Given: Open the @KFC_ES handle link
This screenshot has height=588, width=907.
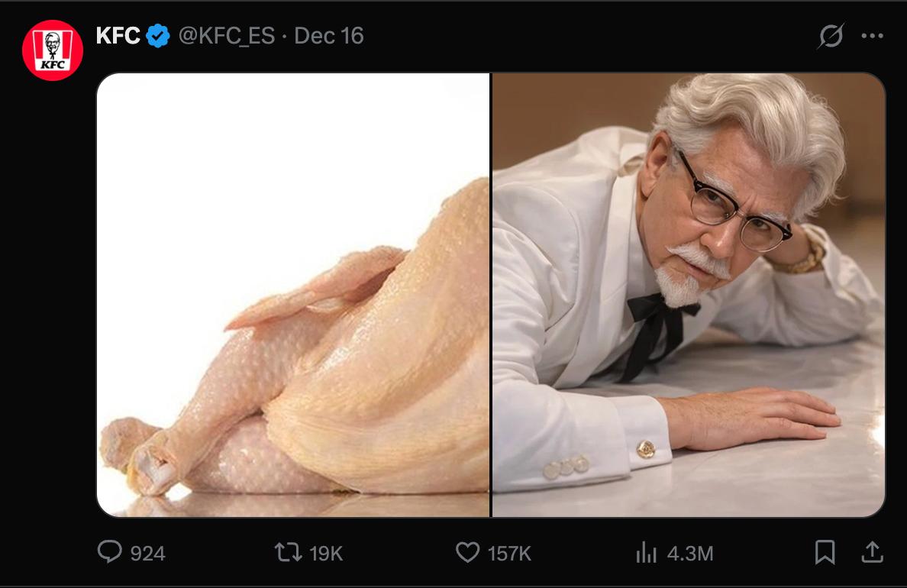Looking at the screenshot, I should pos(227,36).
